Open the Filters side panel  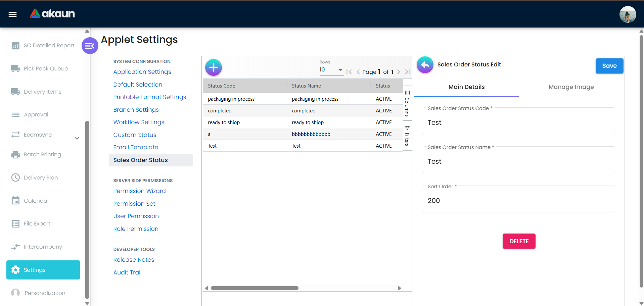407,136
